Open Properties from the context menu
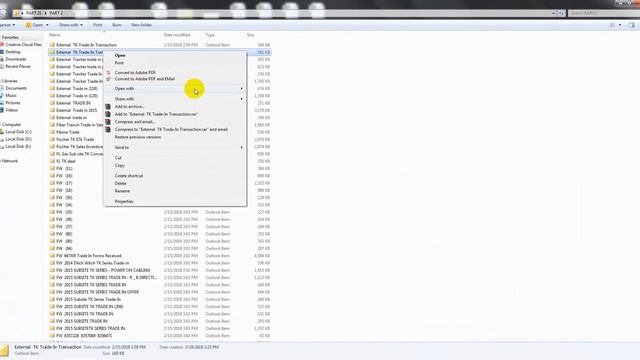640x360 pixels. coord(124,201)
